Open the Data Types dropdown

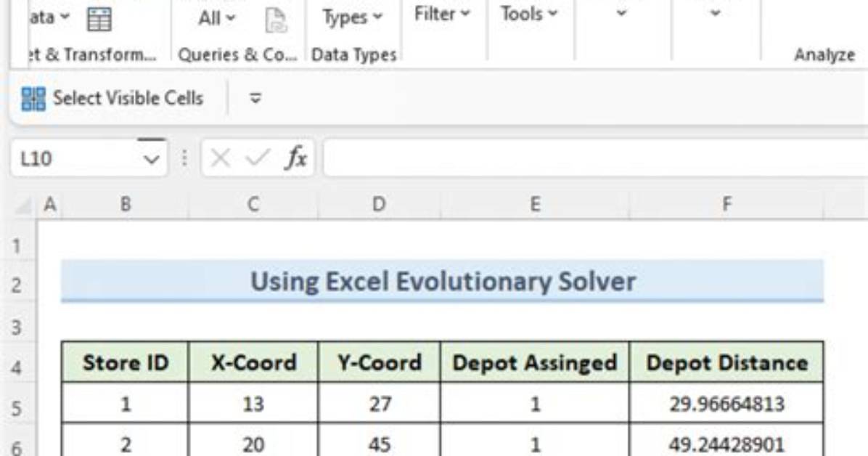(x=352, y=17)
